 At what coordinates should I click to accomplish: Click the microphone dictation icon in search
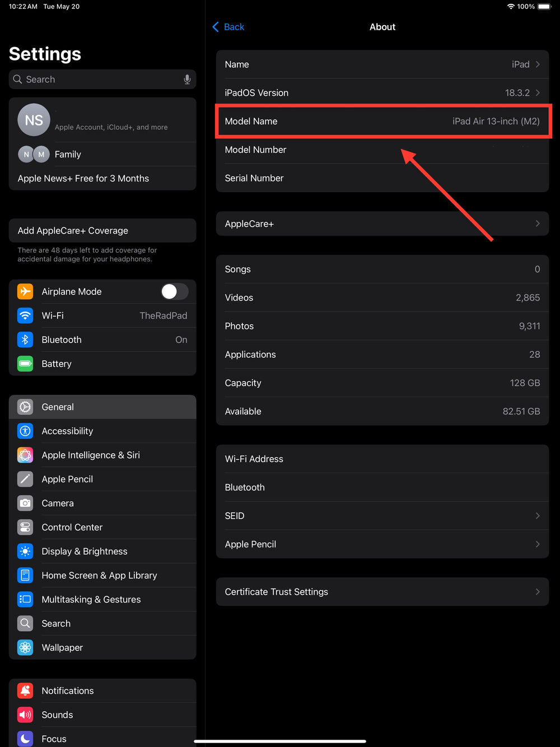[x=187, y=80]
